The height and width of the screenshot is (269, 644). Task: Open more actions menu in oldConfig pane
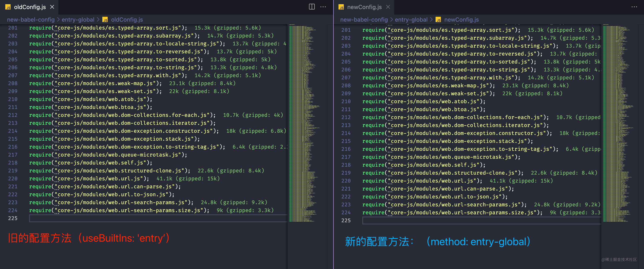pos(323,7)
